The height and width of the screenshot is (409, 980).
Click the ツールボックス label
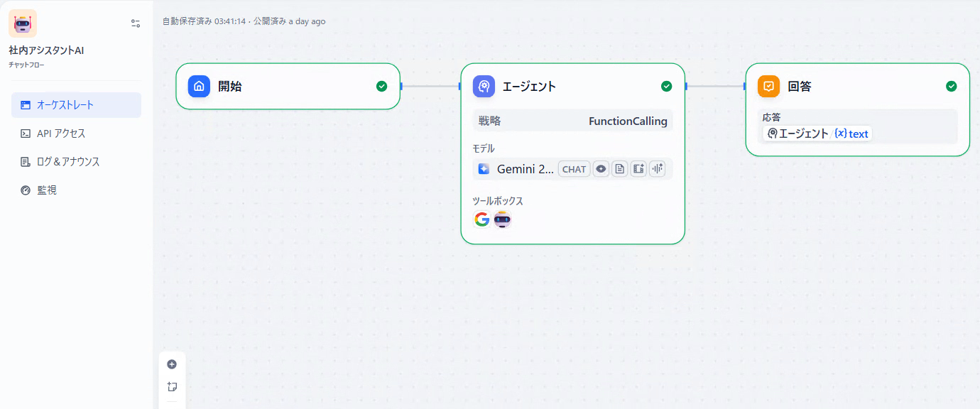point(498,201)
